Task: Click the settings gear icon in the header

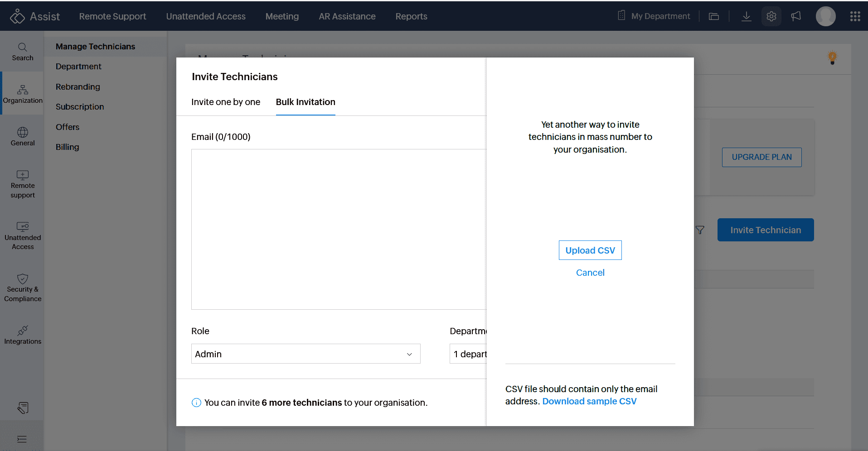Action: pos(771,17)
